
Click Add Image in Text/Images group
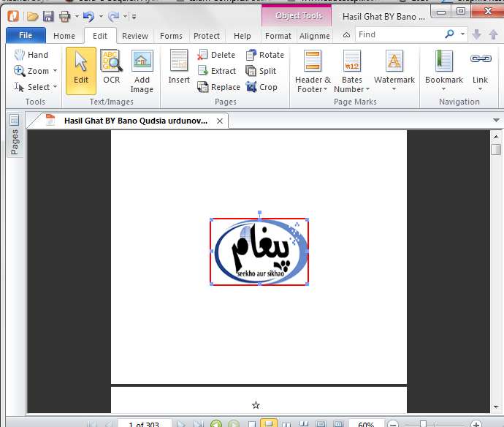pos(142,71)
